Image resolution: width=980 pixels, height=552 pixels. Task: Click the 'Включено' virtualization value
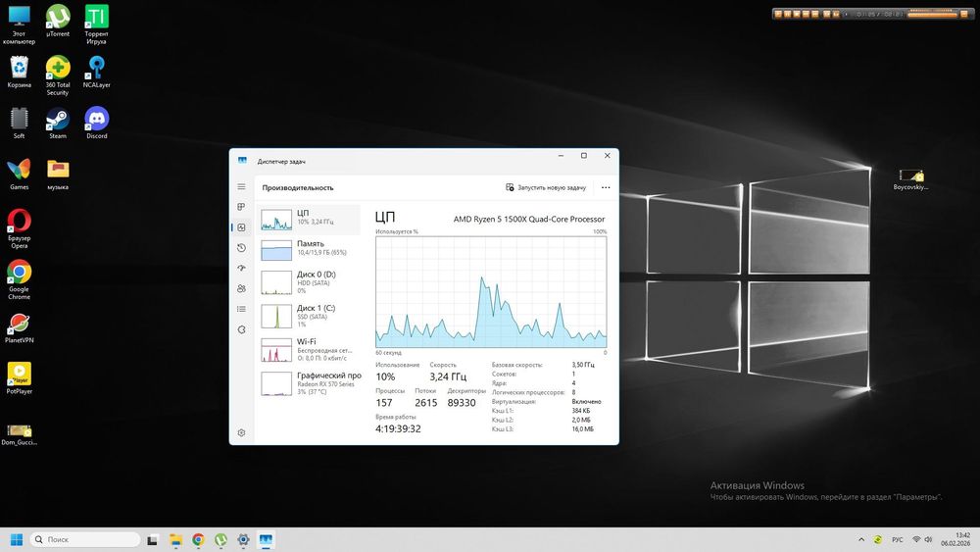[x=586, y=402]
